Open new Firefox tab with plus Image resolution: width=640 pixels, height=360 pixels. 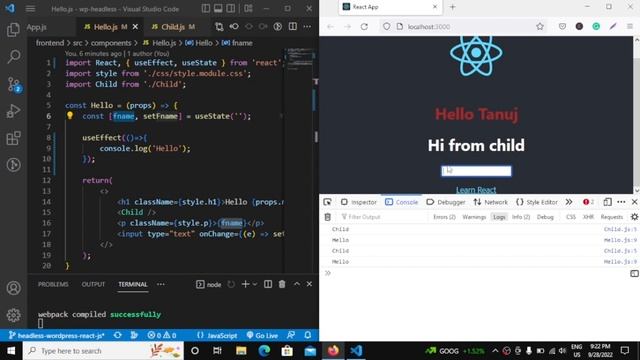[452, 7]
